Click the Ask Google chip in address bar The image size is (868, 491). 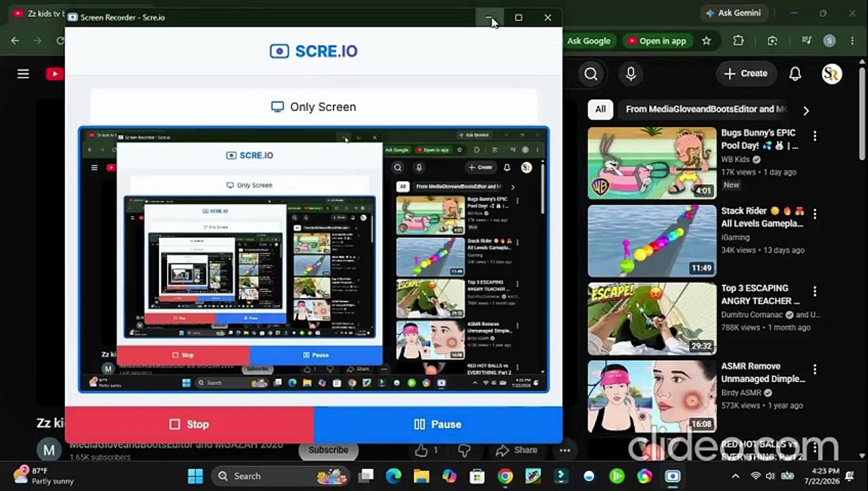[x=588, y=41]
